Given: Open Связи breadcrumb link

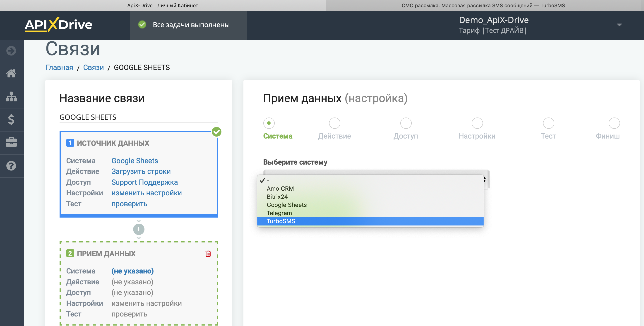Looking at the screenshot, I should (x=93, y=67).
